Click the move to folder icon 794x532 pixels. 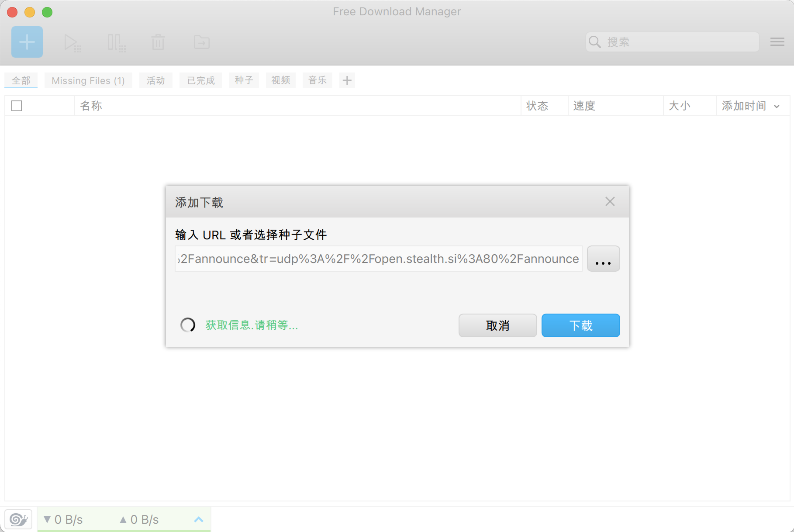click(x=202, y=42)
